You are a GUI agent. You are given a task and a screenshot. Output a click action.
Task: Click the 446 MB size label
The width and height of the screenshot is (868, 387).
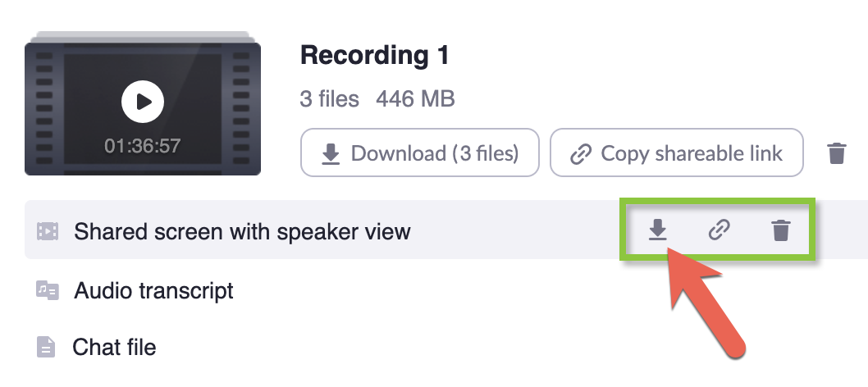tap(415, 100)
